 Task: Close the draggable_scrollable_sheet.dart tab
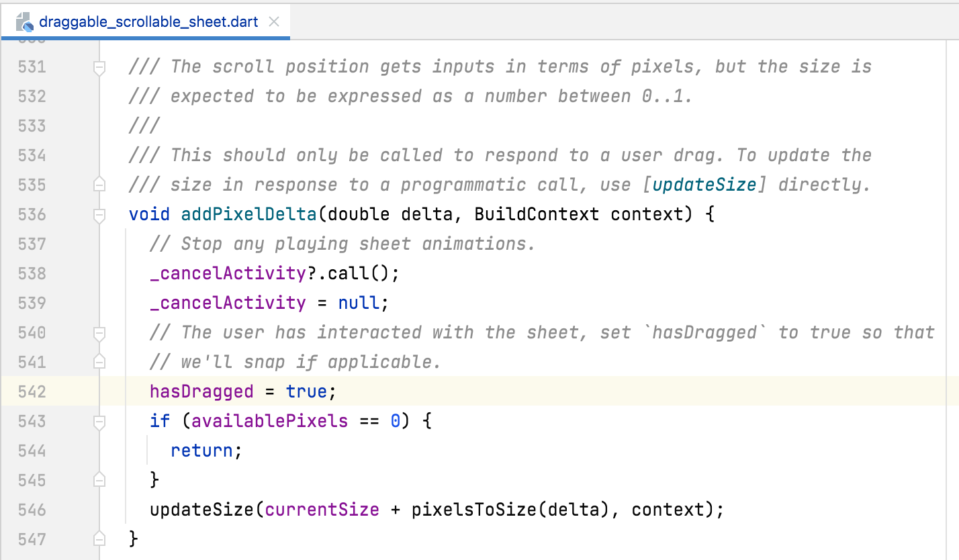point(273,21)
